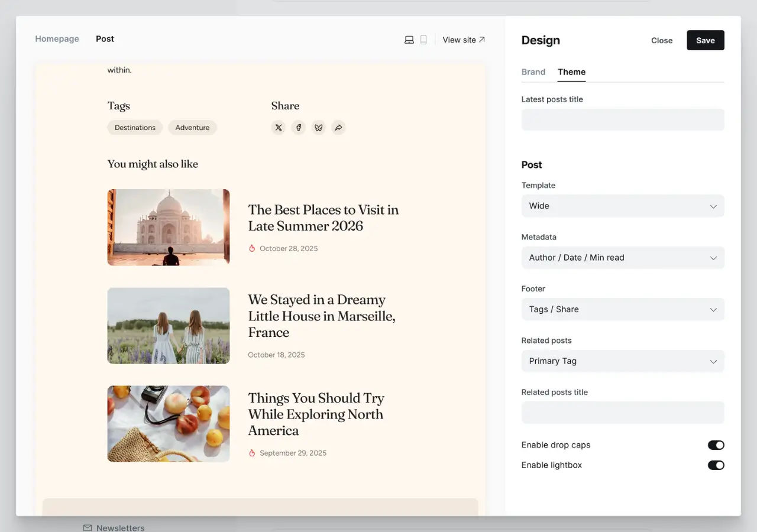Image resolution: width=757 pixels, height=532 pixels.
Task: Click the X (Twitter) share icon
Action: point(279,127)
